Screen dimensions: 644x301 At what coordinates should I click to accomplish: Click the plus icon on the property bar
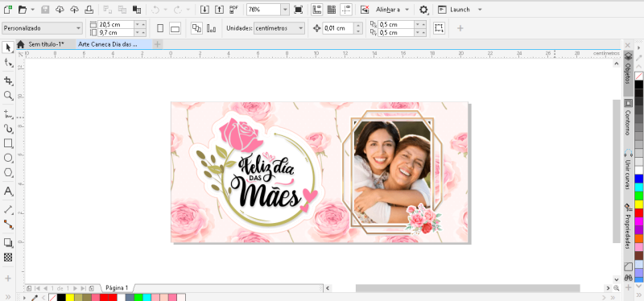tap(460, 28)
